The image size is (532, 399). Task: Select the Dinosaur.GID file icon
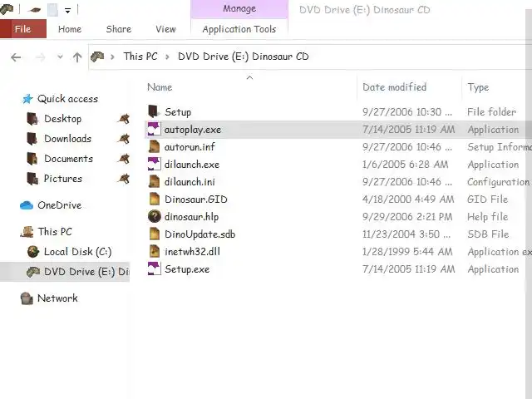pyautogui.click(x=154, y=199)
